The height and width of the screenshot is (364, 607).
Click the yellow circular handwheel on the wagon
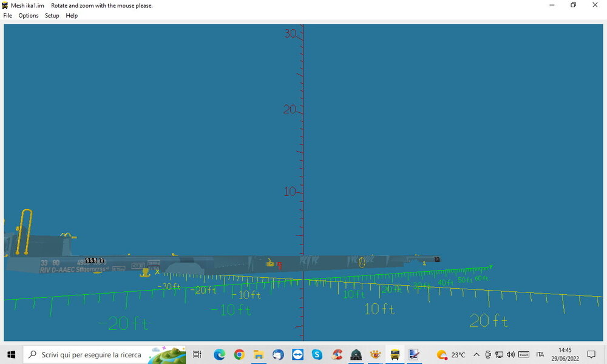point(362,263)
